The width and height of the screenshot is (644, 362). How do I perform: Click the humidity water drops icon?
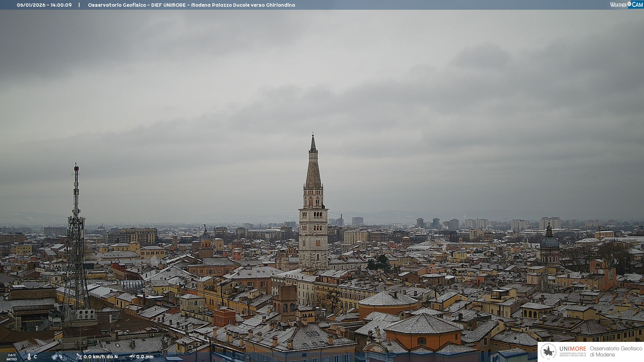(55, 357)
